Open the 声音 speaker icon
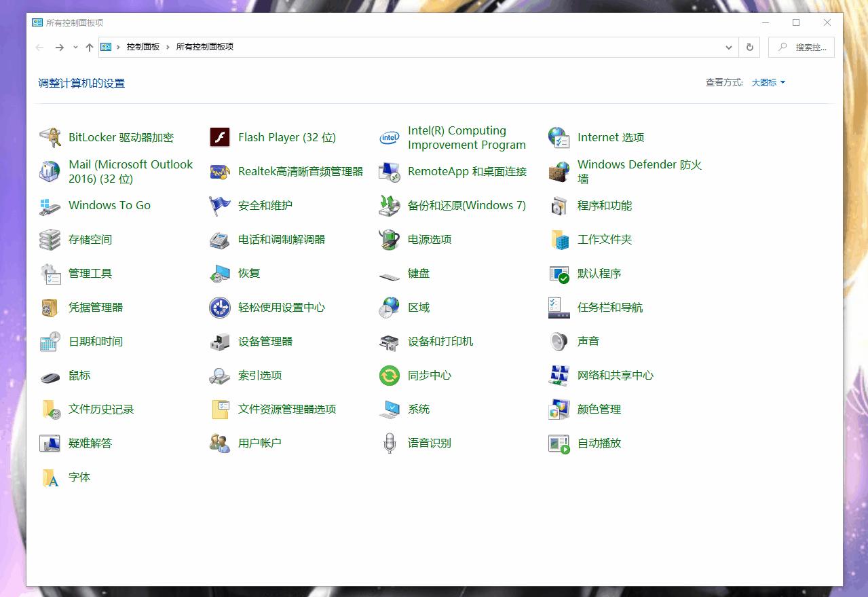Viewport: 868px width, 597px height. 559,342
